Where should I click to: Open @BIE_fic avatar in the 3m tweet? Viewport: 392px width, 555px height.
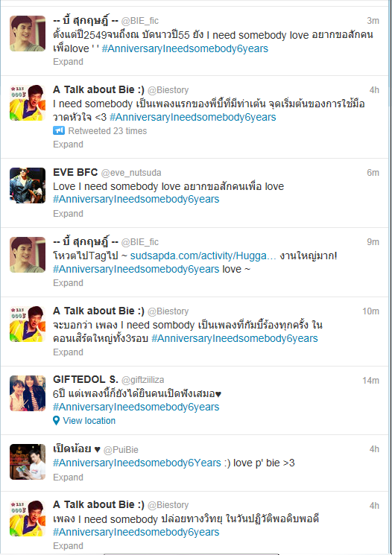28,34
